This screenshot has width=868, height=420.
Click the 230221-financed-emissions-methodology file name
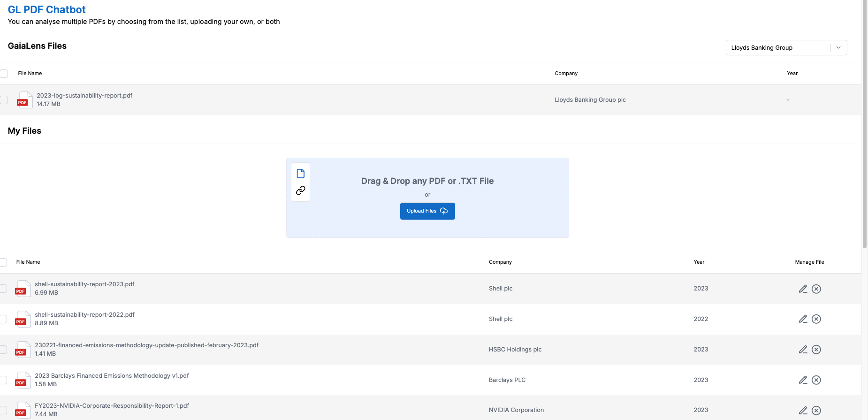pyautogui.click(x=147, y=345)
